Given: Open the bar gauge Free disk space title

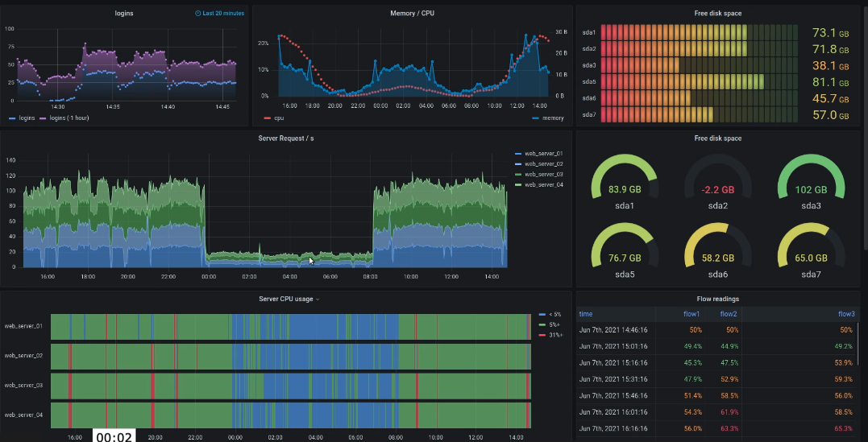Looking at the screenshot, I should [x=717, y=13].
